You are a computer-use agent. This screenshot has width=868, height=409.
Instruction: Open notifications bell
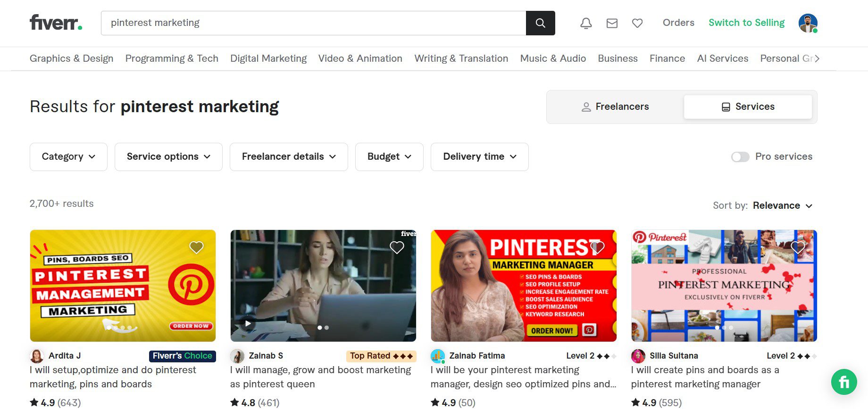coord(586,23)
